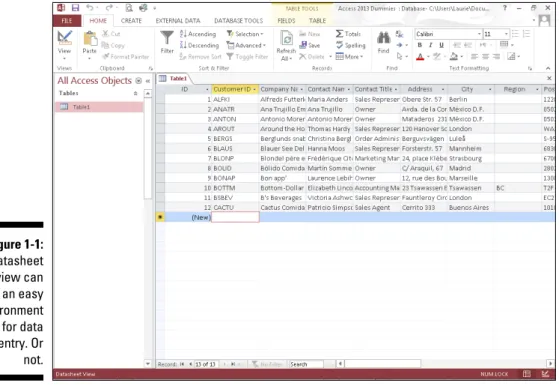Click the Undo arrow in the title bar
The height and width of the screenshot is (386, 559).
click(89, 8)
